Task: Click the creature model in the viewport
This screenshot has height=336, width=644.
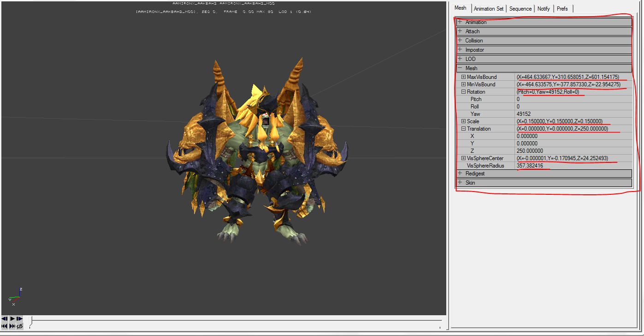Action: [258, 152]
